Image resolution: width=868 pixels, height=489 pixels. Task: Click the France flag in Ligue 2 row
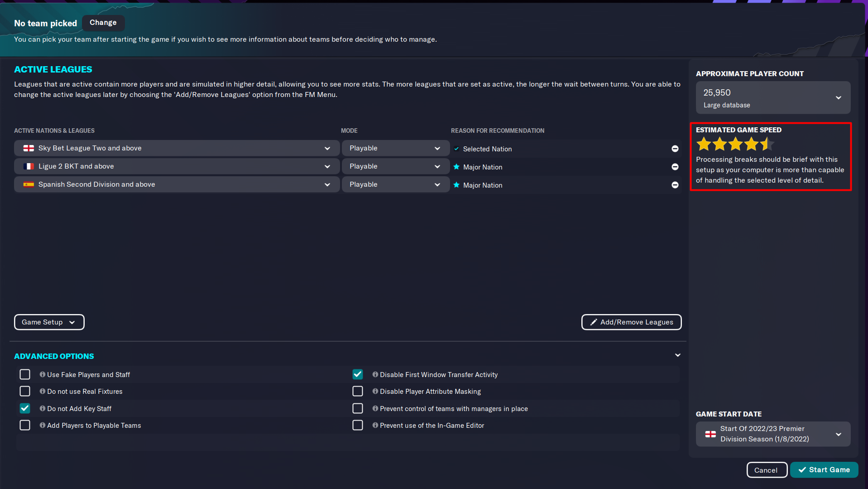pyautogui.click(x=29, y=166)
